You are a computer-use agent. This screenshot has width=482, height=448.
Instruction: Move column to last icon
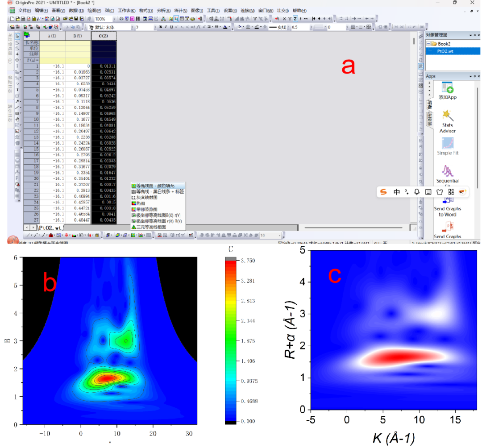tap(330, 19)
